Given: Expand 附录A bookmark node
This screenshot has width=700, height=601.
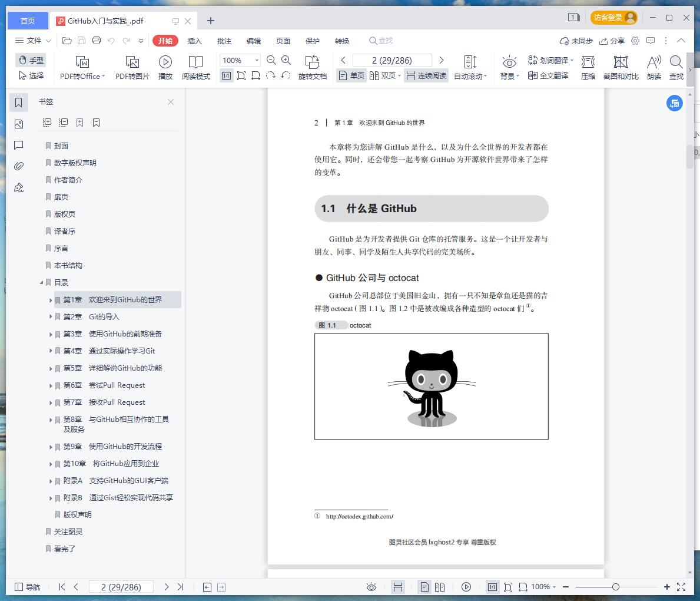Looking at the screenshot, I should pos(51,481).
